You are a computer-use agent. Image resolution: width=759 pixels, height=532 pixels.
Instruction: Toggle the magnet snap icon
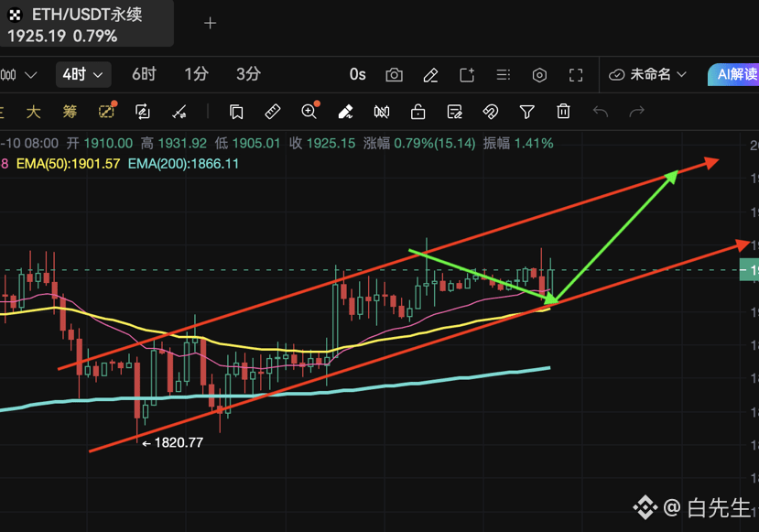[x=491, y=112]
